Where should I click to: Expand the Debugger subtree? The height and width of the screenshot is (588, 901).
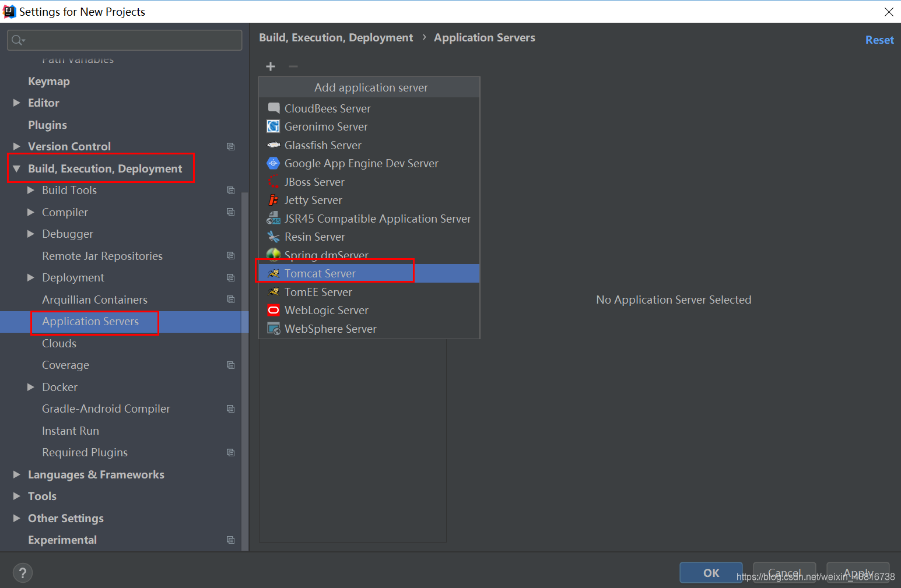(30, 234)
